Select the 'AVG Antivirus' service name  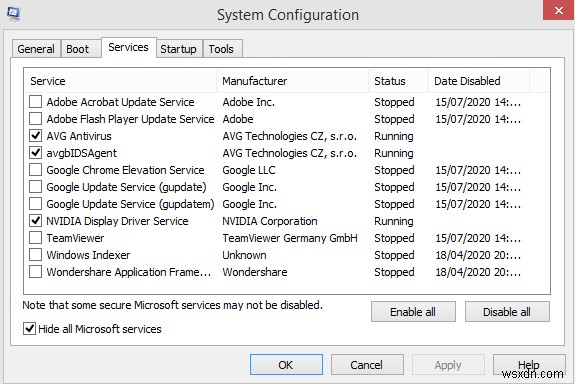79,136
